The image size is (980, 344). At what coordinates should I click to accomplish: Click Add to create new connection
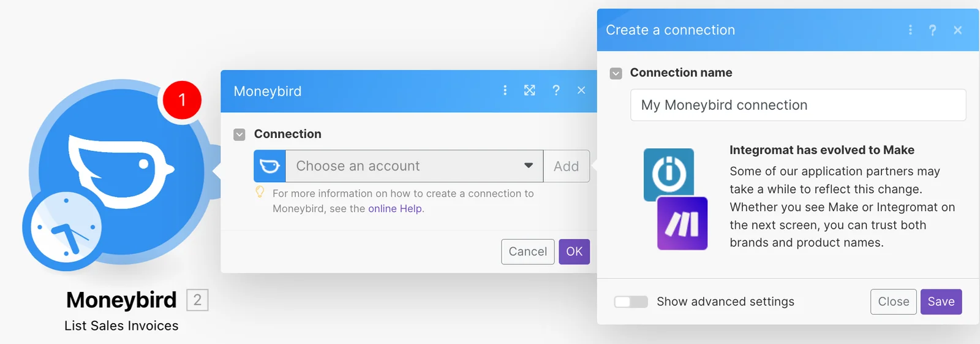pyautogui.click(x=567, y=166)
